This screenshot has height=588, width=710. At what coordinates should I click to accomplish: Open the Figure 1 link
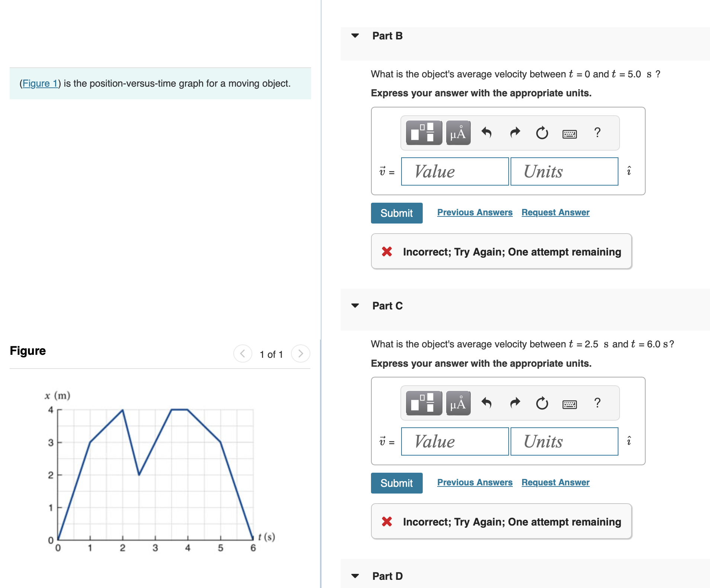click(40, 83)
